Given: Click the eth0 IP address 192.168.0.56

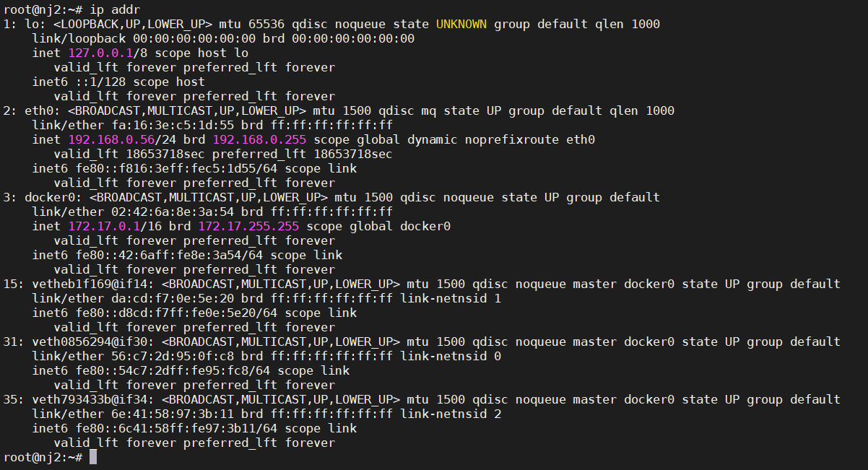Looking at the screenshot, I should click(111, 139).
